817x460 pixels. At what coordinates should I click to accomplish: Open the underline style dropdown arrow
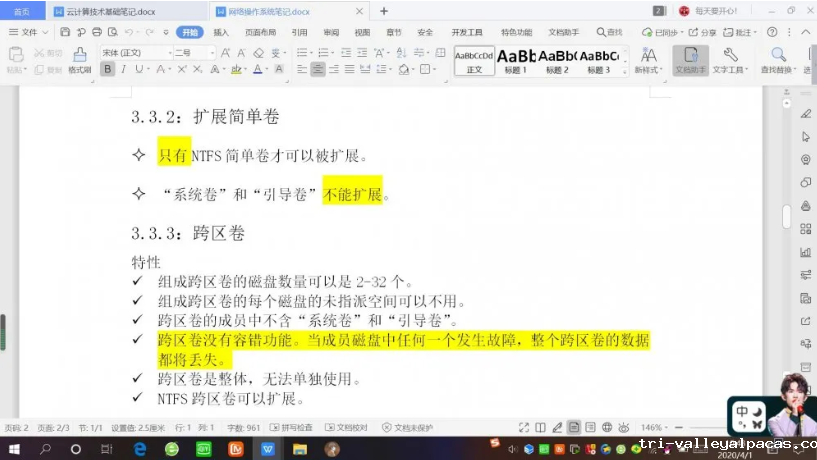(148, 69)
